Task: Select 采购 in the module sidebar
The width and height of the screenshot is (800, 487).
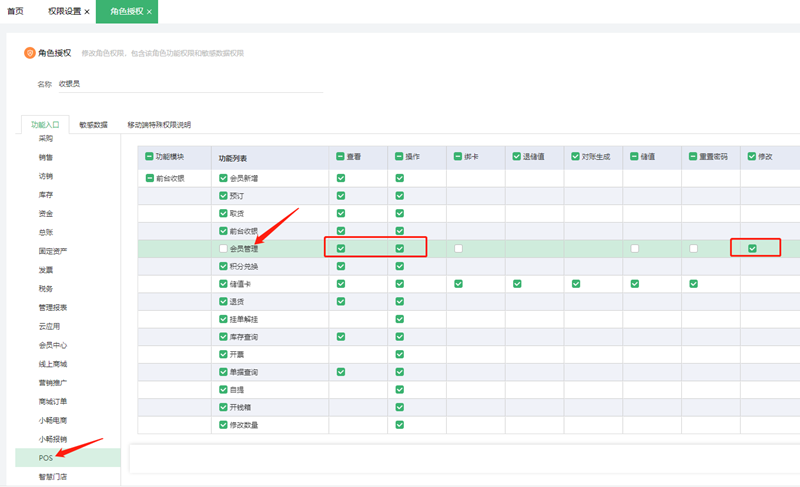Action: [46, 138]
